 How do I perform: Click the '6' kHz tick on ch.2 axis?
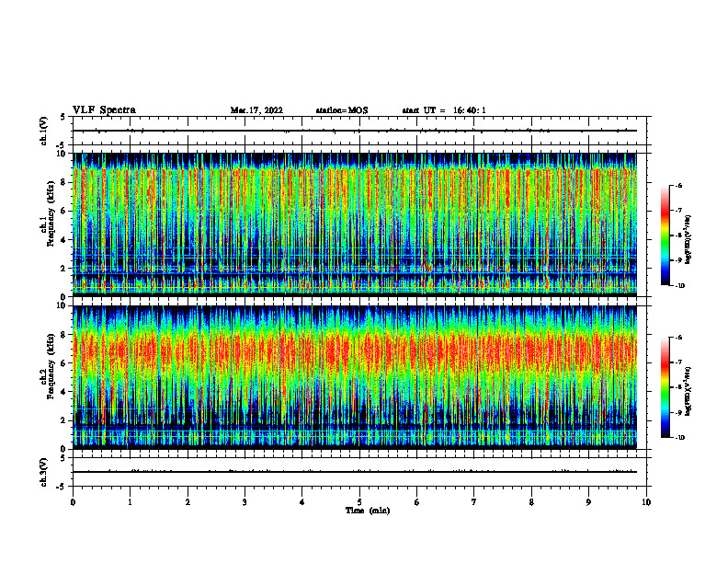point(64,363)
